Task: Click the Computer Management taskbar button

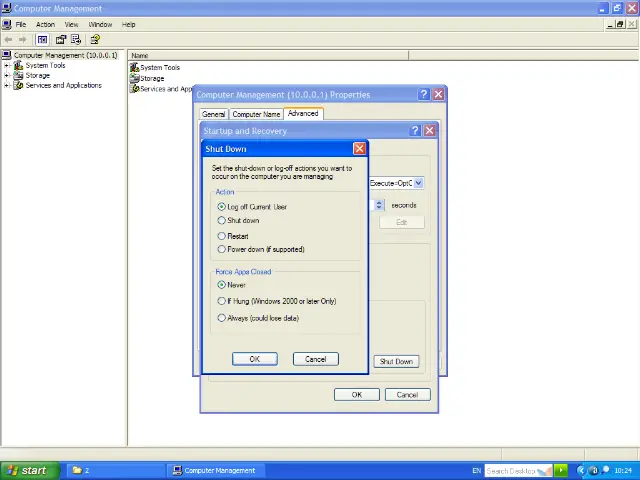Action: coord(215,471)
